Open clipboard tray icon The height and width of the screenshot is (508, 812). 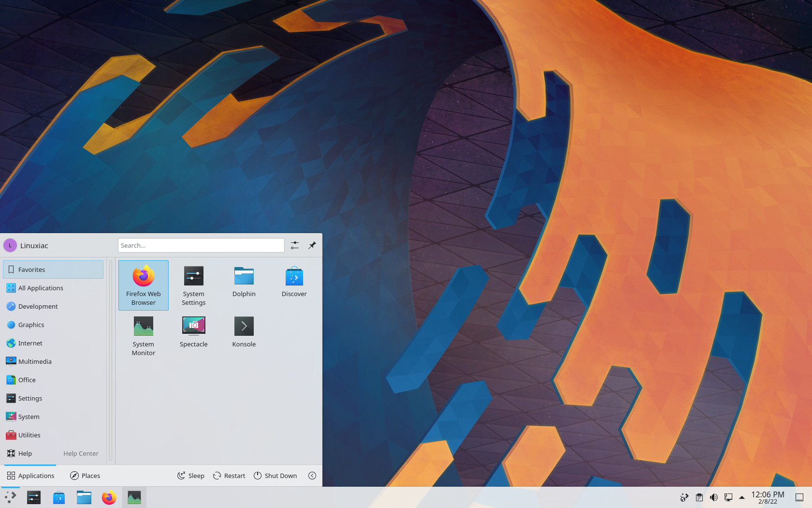[699, 497]
